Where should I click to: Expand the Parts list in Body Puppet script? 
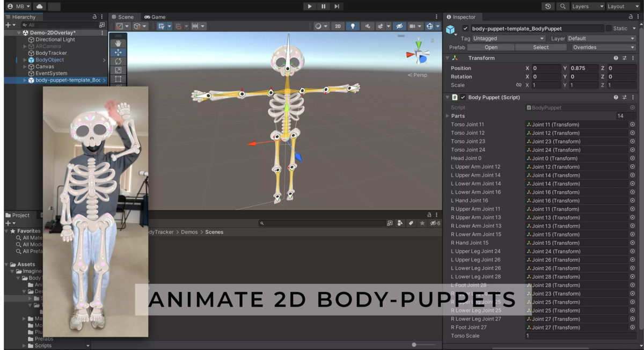[448, 115]
